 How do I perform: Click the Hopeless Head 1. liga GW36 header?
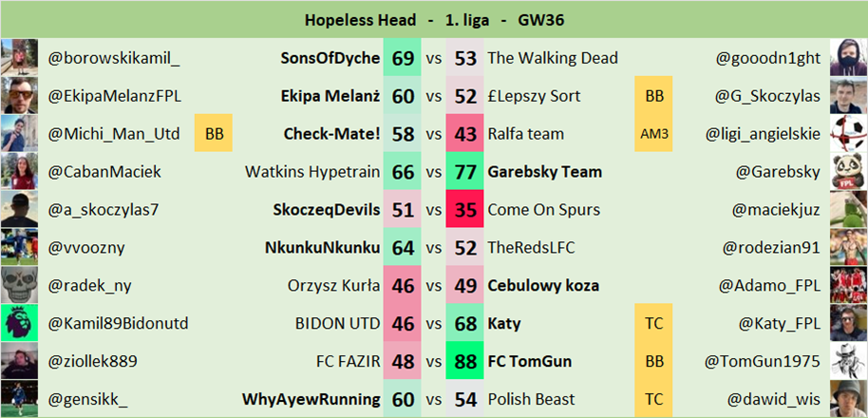click(x=434, y=20)
